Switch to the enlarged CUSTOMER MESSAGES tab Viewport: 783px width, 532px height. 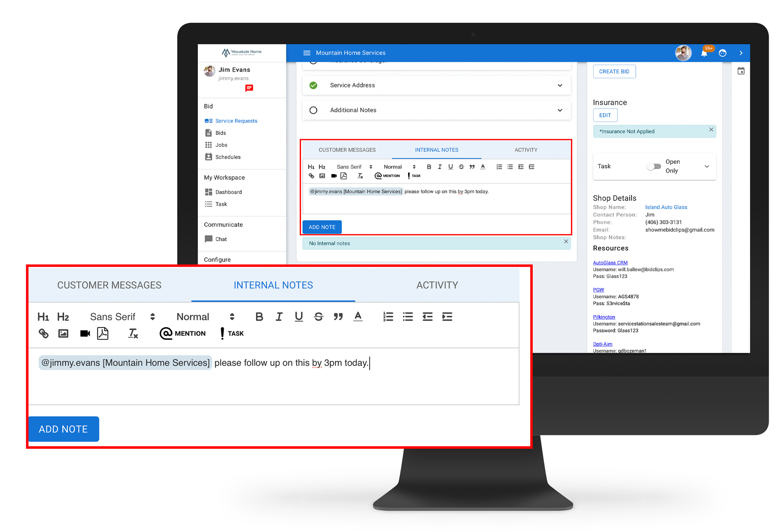[x=109, y=285]
